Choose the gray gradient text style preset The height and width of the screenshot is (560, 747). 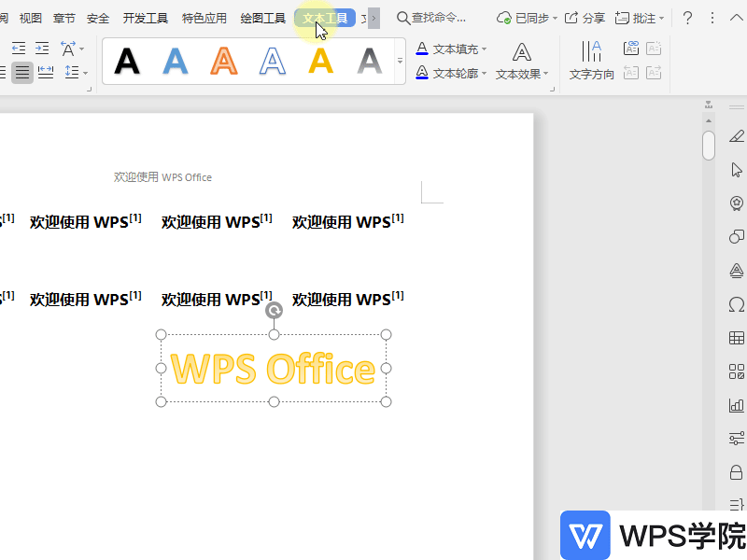click(370, 62)
